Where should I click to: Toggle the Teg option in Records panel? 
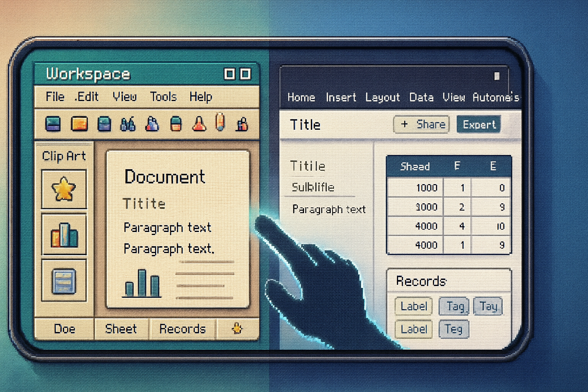[x=453, y=329]
